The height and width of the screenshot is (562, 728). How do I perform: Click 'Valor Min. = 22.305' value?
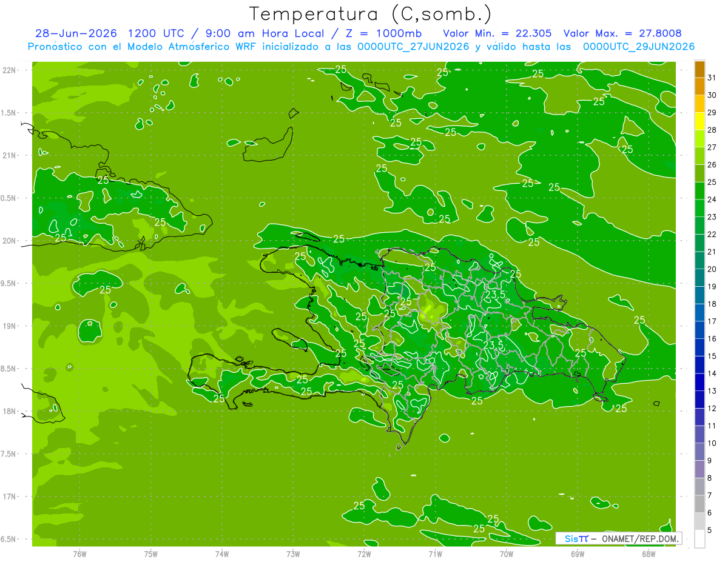coord(497,33)
